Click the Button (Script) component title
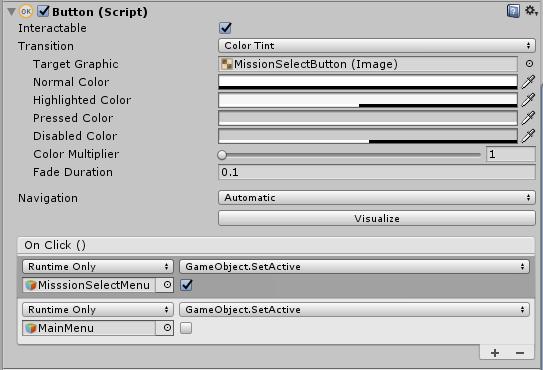The width and height of the screenshot is (543, 370). click(100, 12)
